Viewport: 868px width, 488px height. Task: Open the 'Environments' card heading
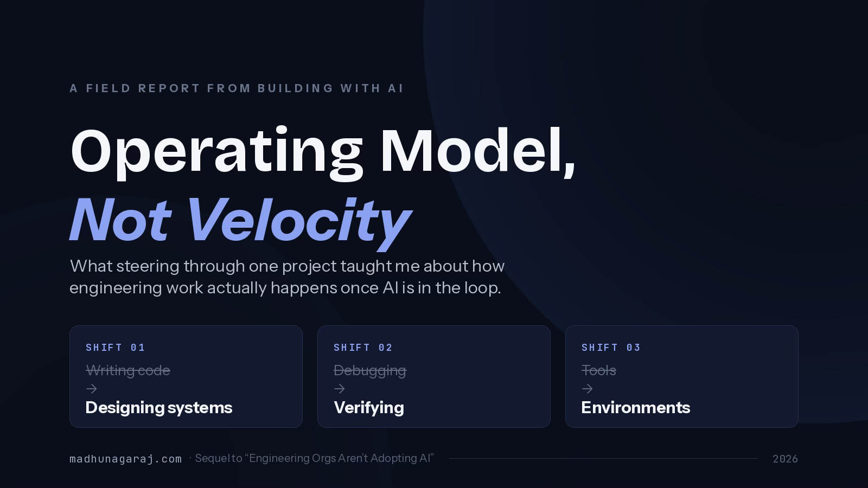pyautogui.click(x=636, y=408)
